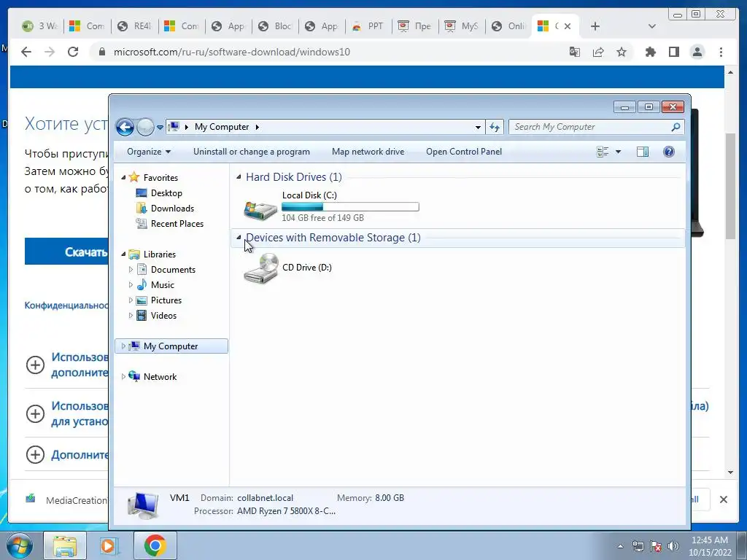The height and width of the screenshot is (560, 747).
Task: Switch to the Bloc tab
Action: pos(275,26)
